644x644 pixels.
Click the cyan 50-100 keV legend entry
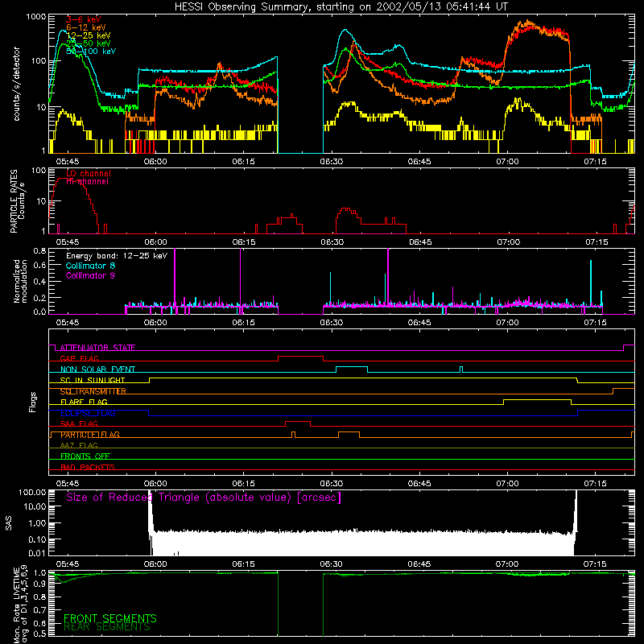[91, 52]
